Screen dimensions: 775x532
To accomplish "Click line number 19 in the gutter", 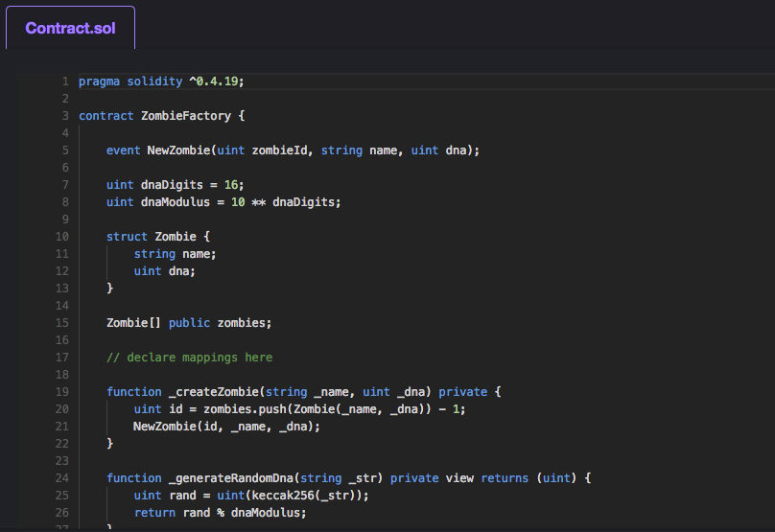I will pos(61,392).
